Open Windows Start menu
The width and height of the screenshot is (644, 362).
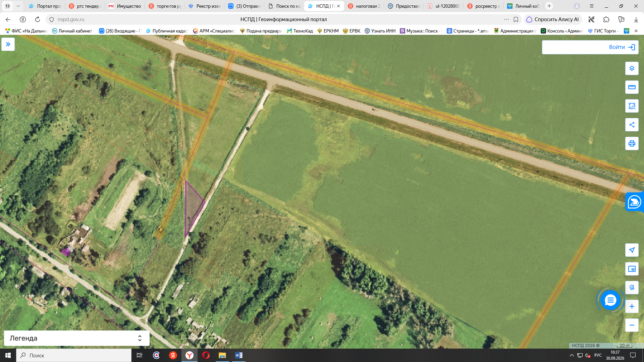8,355
